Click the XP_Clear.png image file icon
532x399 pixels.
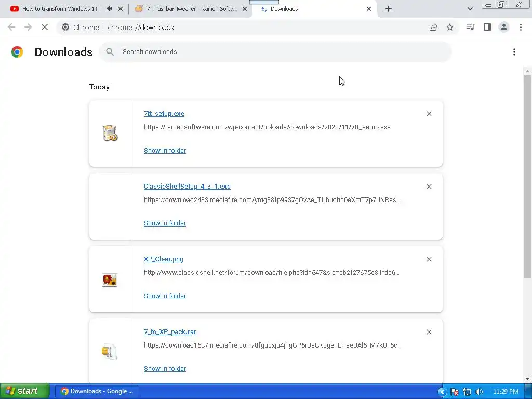click(x=110, y=280)
